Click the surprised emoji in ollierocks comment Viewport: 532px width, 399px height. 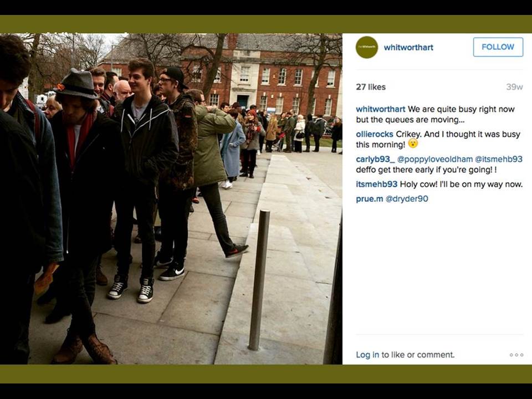click(412, 144)
